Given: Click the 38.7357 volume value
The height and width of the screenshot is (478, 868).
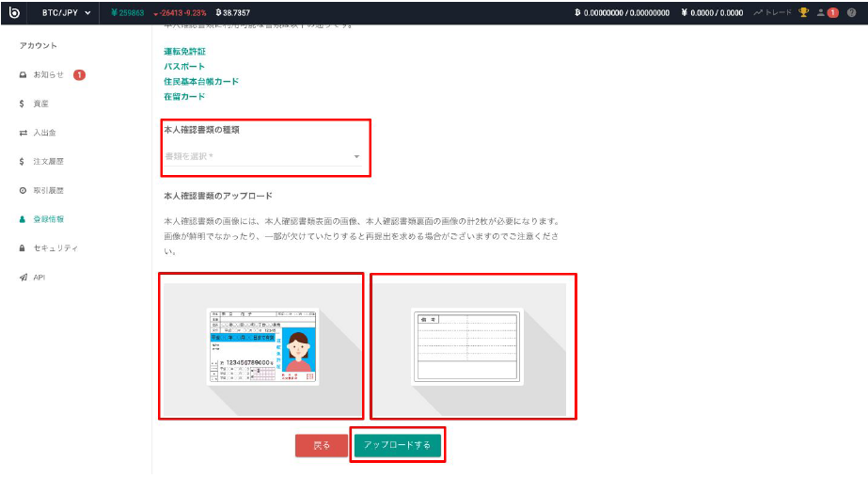Looking at the screenshot, I should click(233, 13).
